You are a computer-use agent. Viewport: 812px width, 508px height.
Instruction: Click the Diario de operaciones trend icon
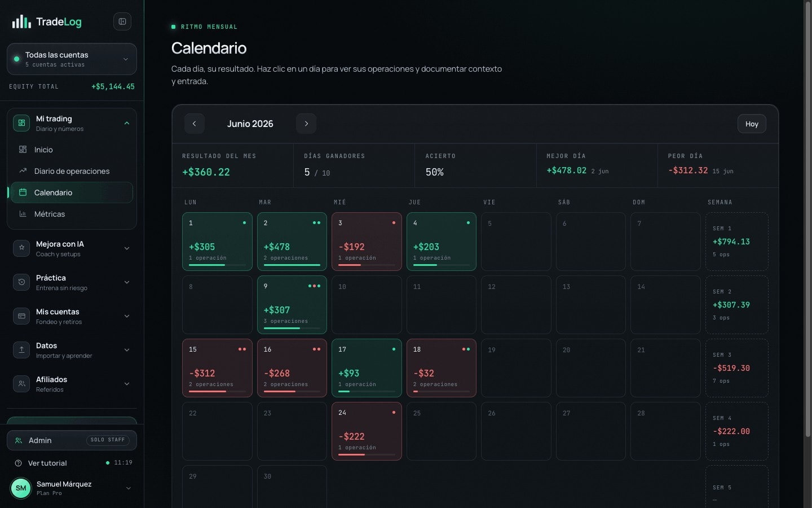[x=23, y=171]
